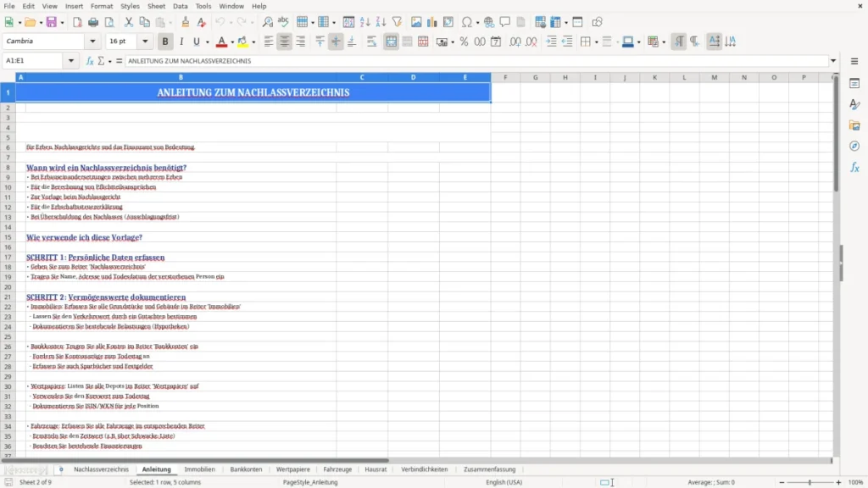Open sidebar settings hamburger button
The width and height of the screenshot is (868, 488).
point(854,61)
